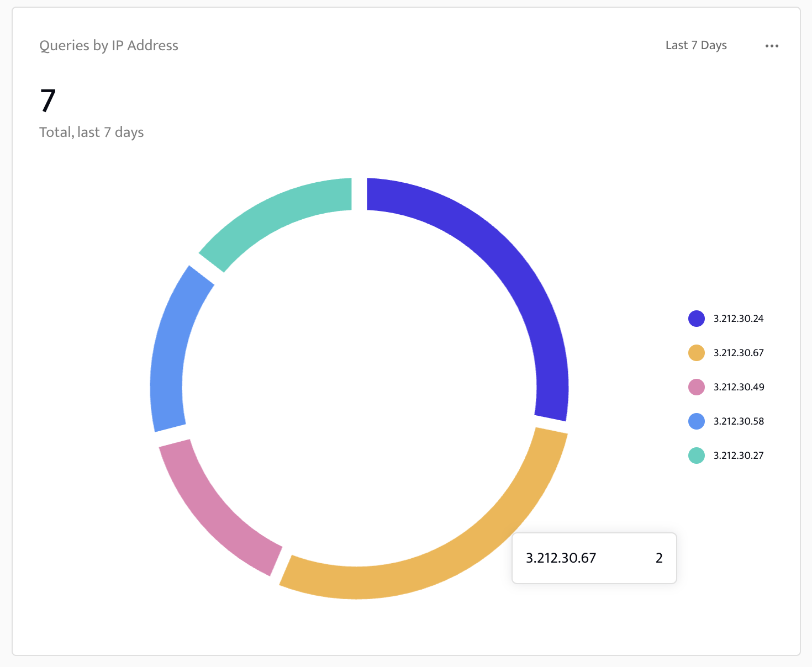Toggle 3.212.30.58 in the legend

(739, 421)
